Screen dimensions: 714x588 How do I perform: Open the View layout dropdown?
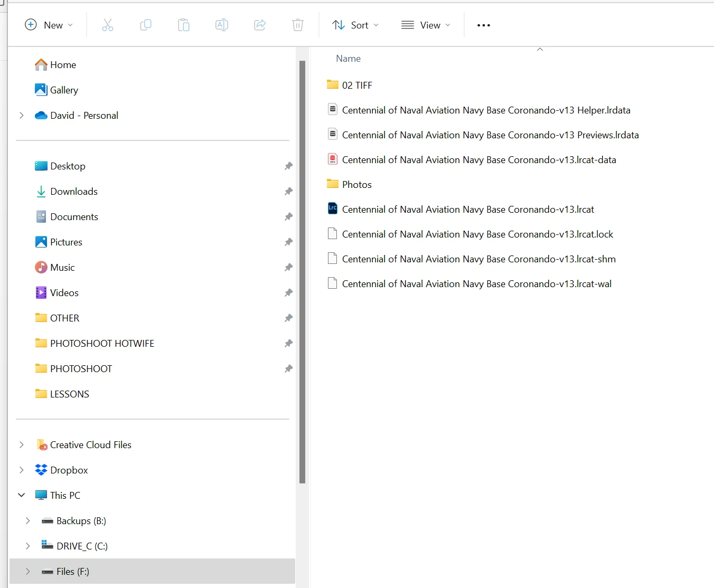click(426, 25)
